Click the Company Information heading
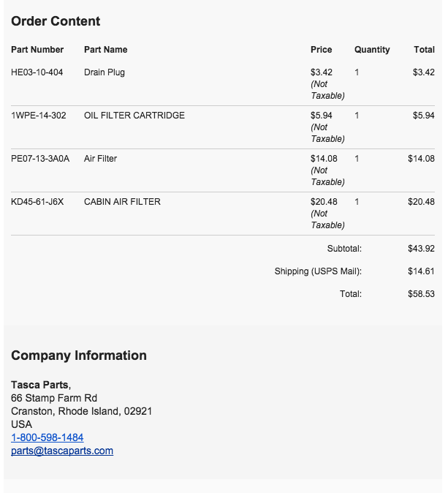The height and width of the screenshot is (493, 448). (x=79, y=355)
